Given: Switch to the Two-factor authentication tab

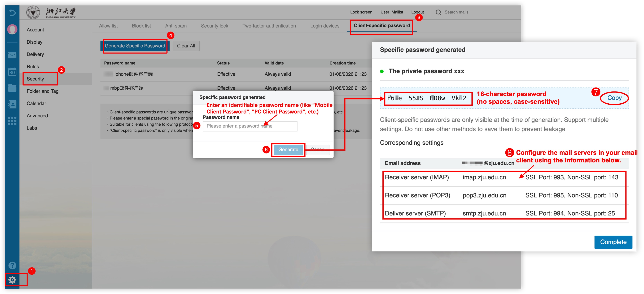Looking at the screenshot, I should 269,26.
